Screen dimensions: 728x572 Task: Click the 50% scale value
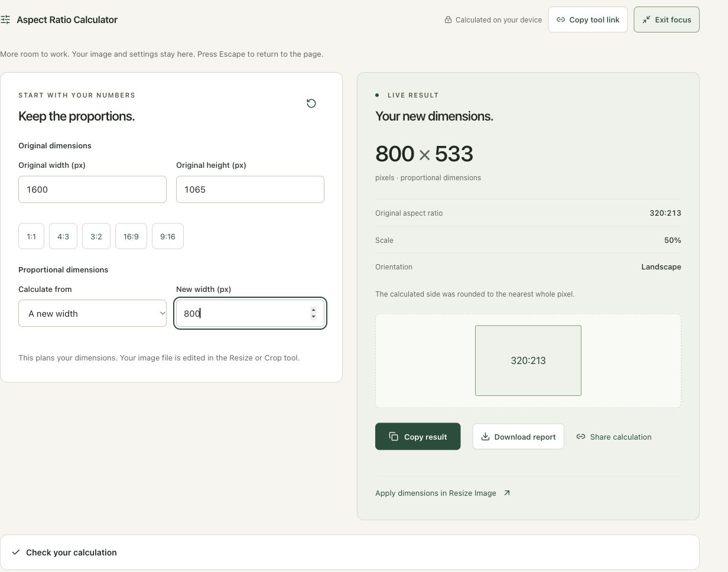click(x=672, y=240)
